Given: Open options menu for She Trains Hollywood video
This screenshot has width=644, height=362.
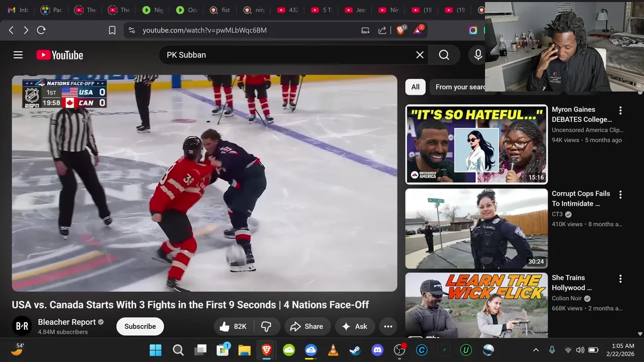Looking at the screenshot, I should 620,278.
